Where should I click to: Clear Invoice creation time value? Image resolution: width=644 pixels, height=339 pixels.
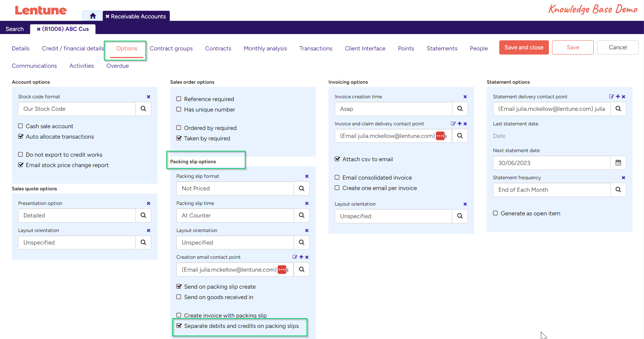465,97
